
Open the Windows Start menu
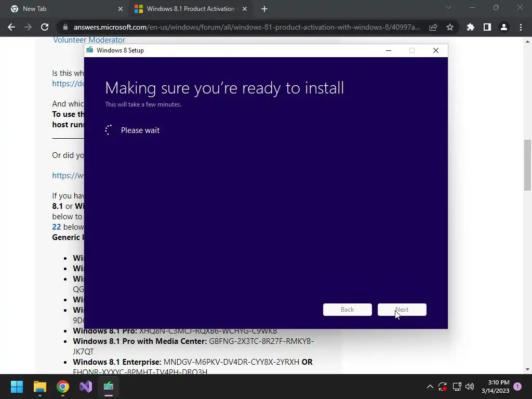tap(17, 387)
